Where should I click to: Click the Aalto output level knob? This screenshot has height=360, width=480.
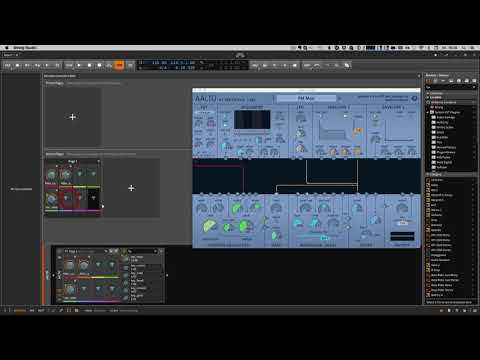[x=402, y=208]
